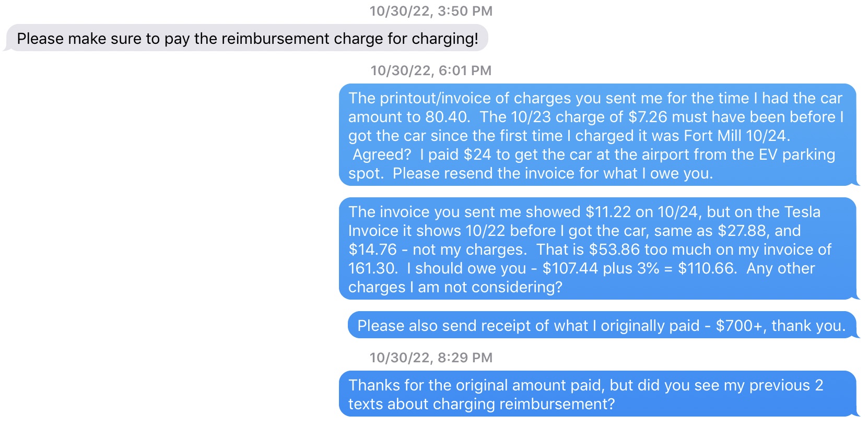Click the 10/30/22, 8:29 PM timestamp
The height and width of the screenshot is (427, 868).
point(431,358)
